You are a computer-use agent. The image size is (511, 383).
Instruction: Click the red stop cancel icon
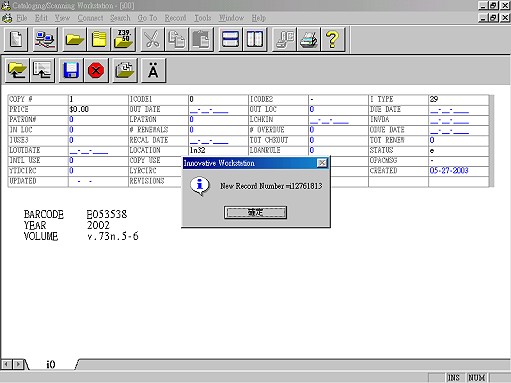[96, 70]
